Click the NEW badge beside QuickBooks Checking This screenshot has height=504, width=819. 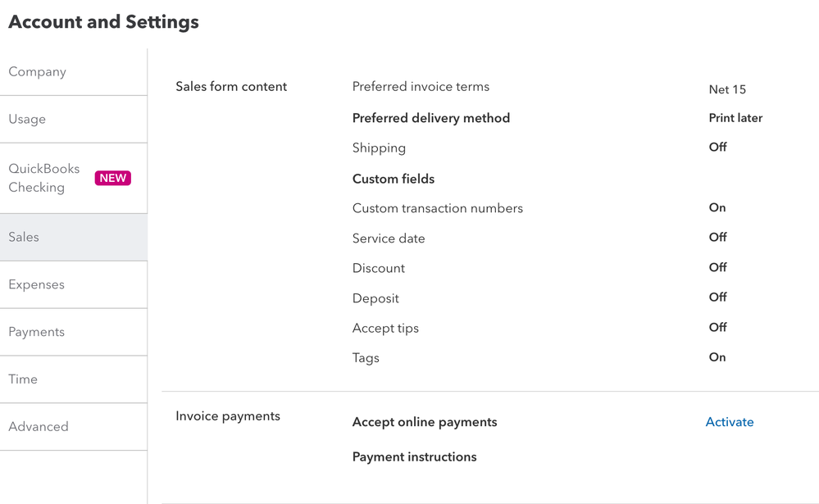pos(113,178)
